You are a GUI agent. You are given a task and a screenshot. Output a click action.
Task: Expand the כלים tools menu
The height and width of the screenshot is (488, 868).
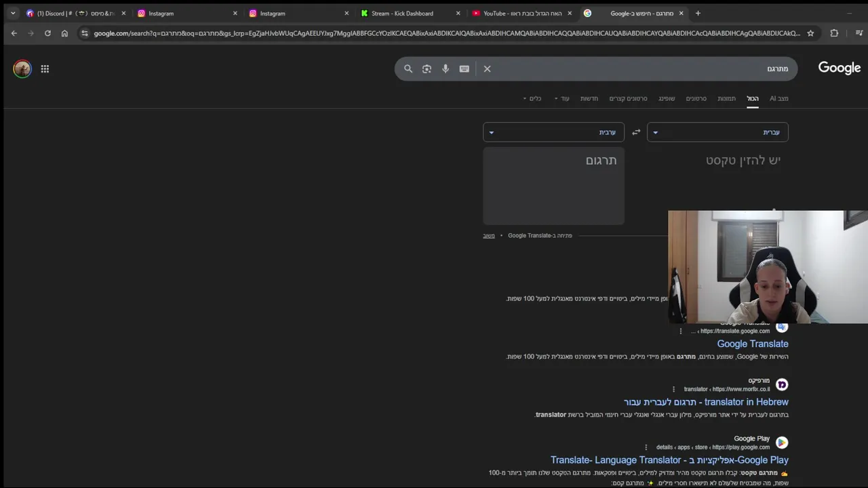(532, 98)
